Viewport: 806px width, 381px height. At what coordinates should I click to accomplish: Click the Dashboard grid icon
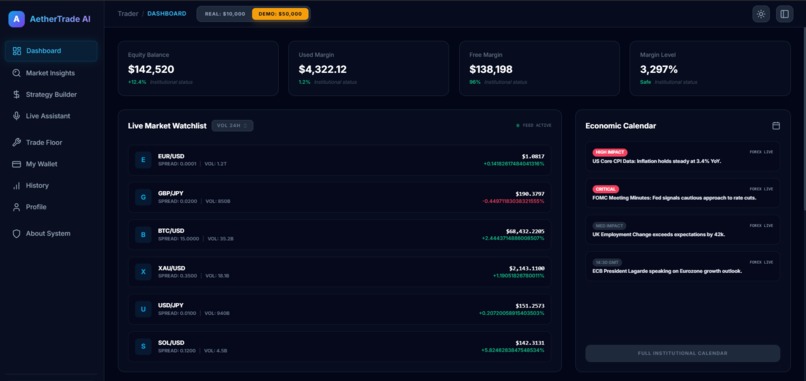click(16, 51)
